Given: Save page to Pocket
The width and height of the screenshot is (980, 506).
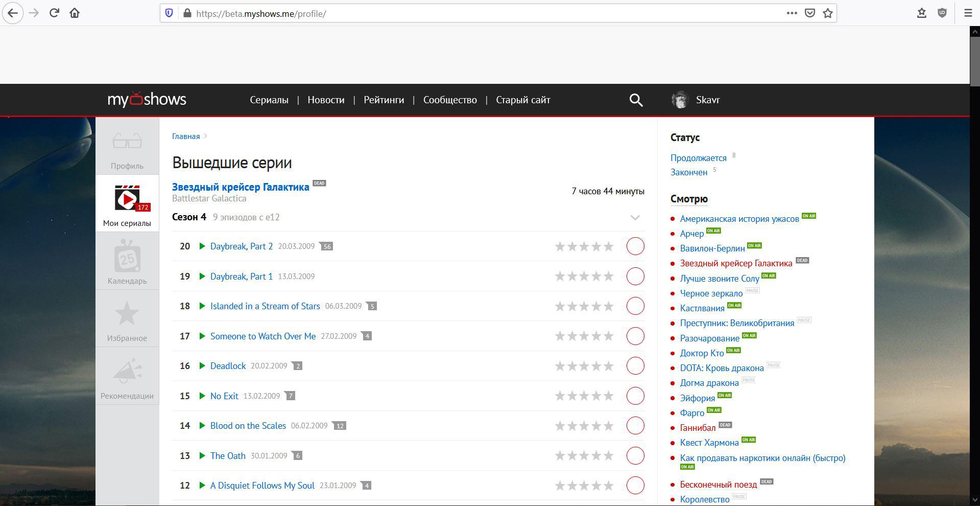Looking at the screenshot, I should [x=810, y=13].
